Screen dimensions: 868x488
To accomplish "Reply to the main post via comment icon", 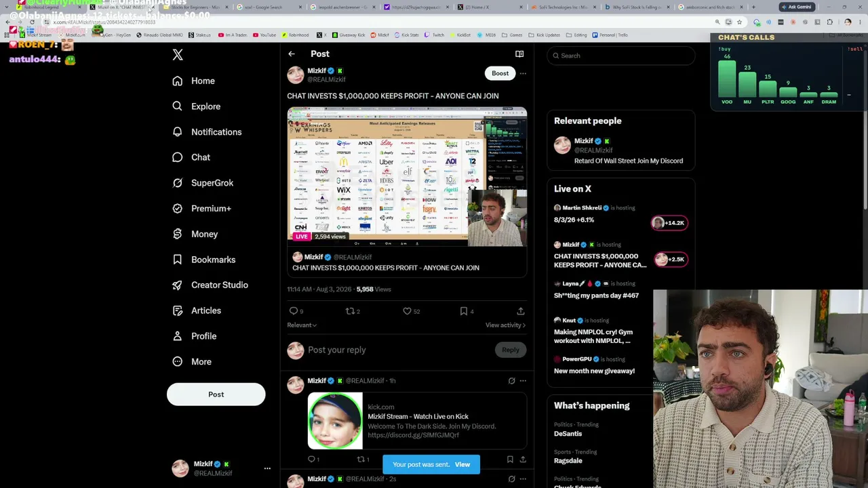I will 294,311.
